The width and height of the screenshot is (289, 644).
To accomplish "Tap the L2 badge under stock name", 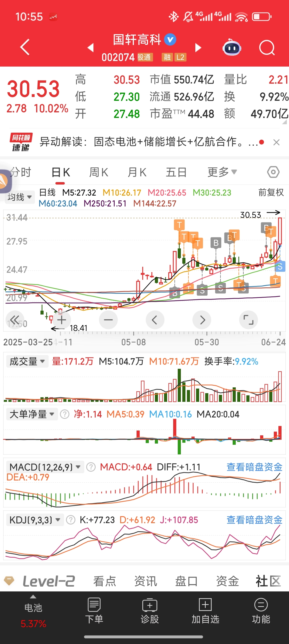I will pyautogui.click(x=180, y=57).
